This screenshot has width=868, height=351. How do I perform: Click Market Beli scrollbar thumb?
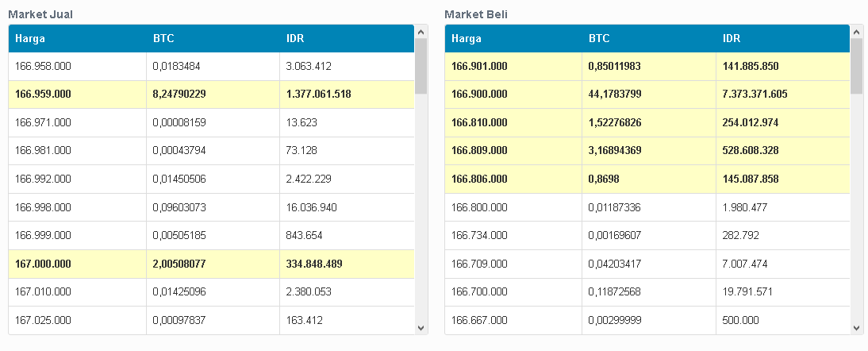pyautogui.click(x=857, y=65)
